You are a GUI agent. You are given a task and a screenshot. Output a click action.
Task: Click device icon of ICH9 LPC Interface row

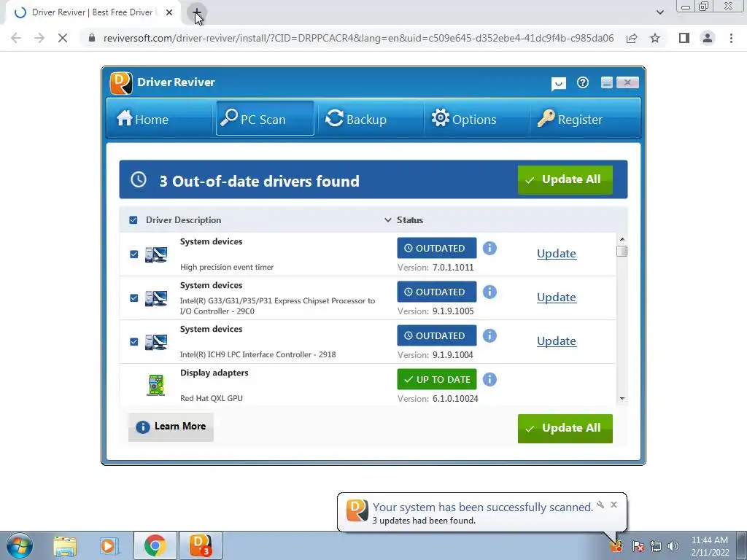156,343
